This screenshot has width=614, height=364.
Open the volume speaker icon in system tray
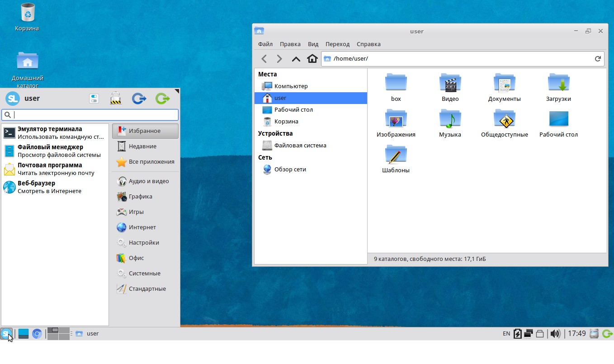point(555,333)
